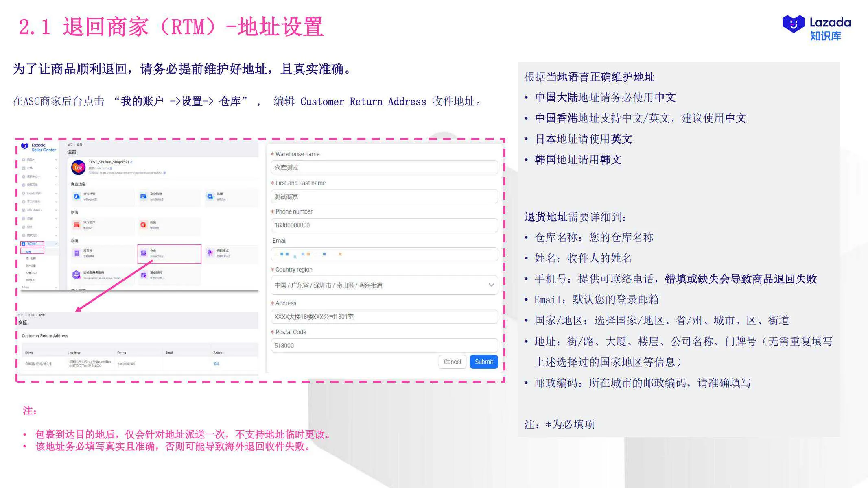Click the 发票号 invoice number icon

(76, 253)
